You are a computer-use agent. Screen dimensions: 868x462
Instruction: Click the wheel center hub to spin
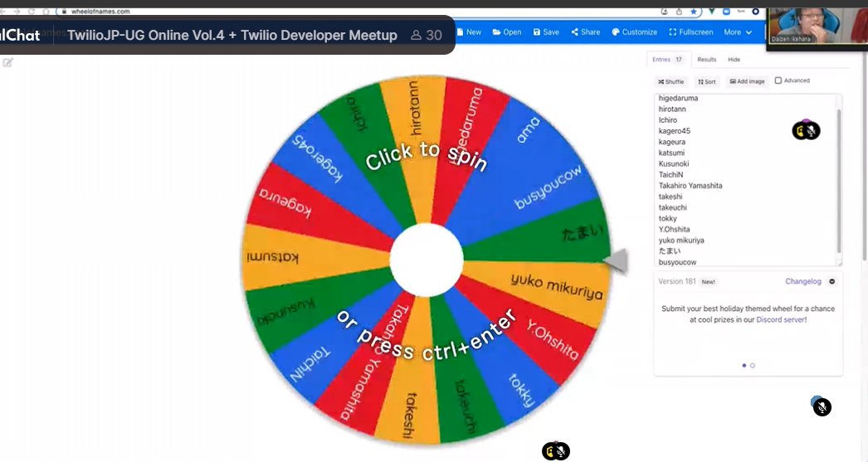427,260
